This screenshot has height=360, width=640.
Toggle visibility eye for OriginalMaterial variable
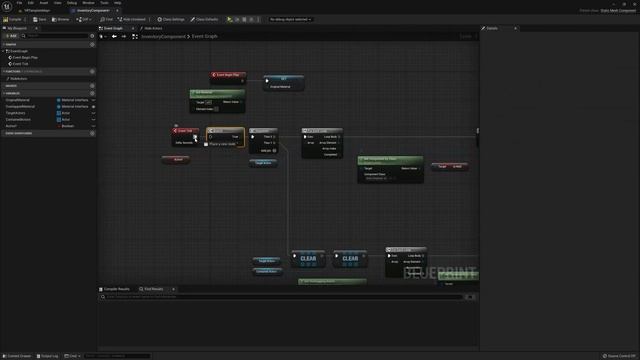click(93, 100)
